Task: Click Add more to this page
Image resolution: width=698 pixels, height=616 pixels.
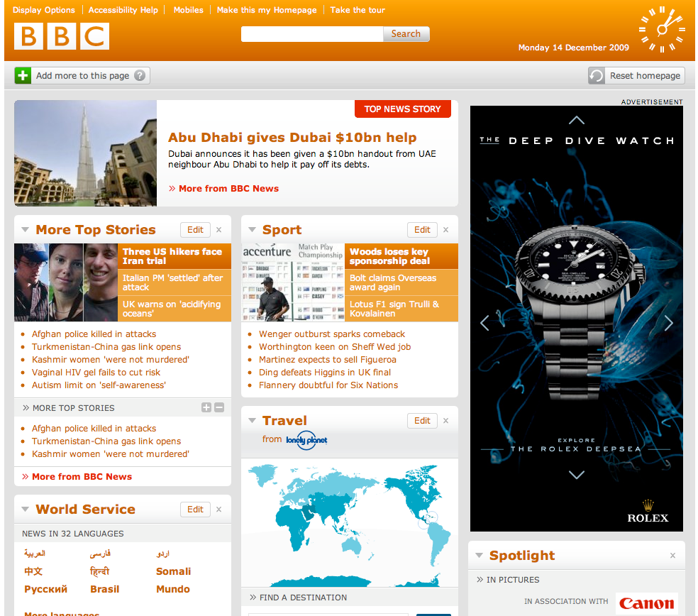Action: pos(82,76)
